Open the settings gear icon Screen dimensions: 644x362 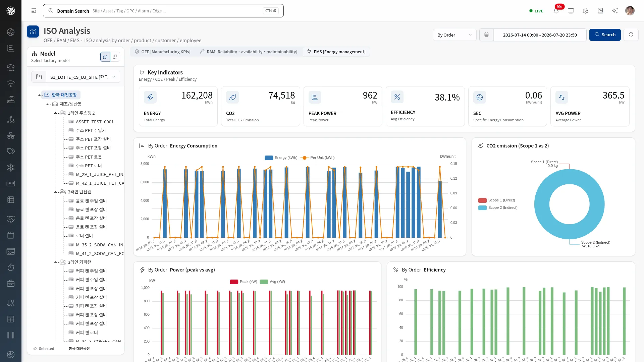click(x=586, y=11)
